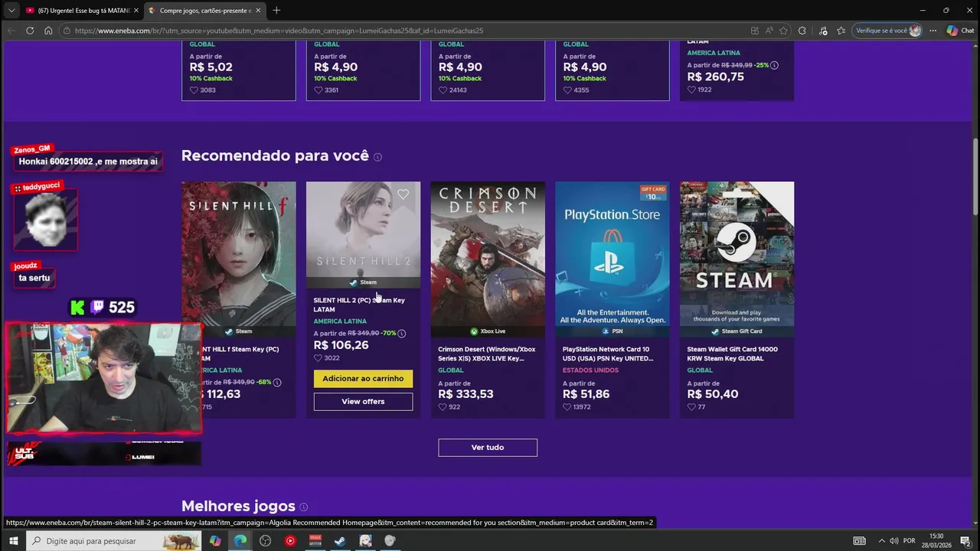
Task: Show hidden system tray icons
Action: 881,541
